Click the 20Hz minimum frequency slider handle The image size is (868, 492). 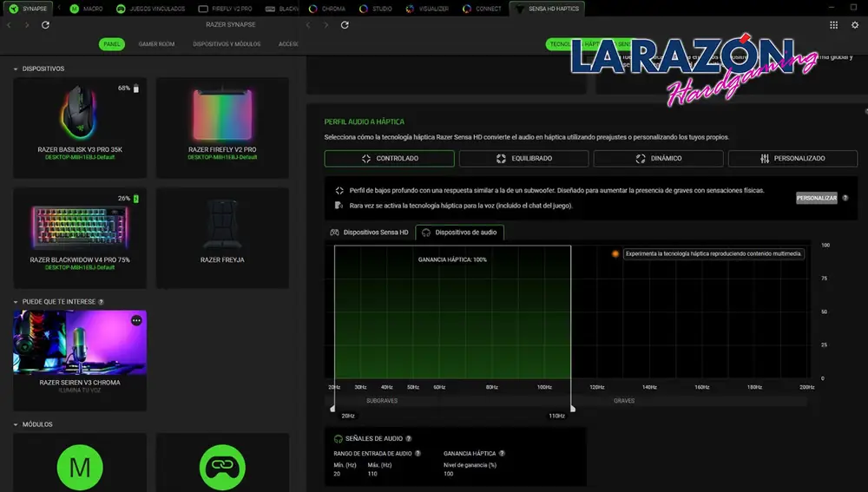point(332,409)
